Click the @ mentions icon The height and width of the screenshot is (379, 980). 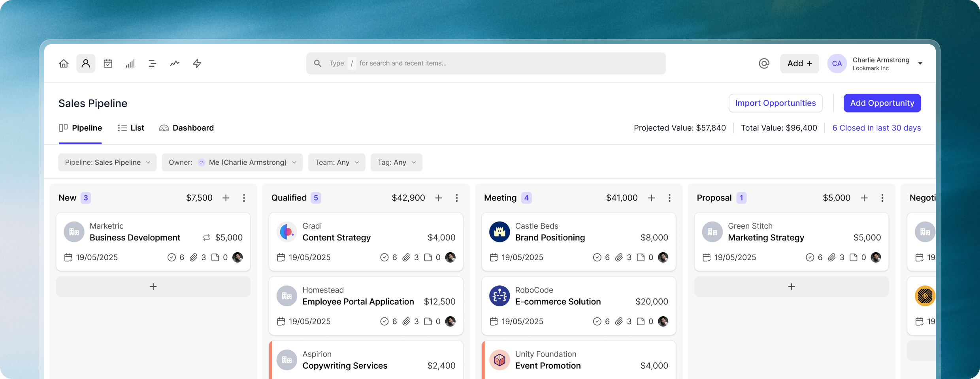click(x=764, y=63)
